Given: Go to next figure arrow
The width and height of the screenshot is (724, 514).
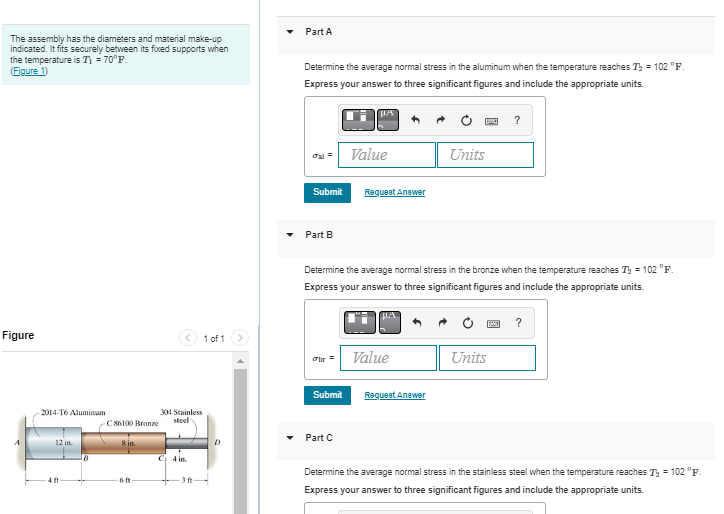Looking at the screenshot, I should 240,338.
